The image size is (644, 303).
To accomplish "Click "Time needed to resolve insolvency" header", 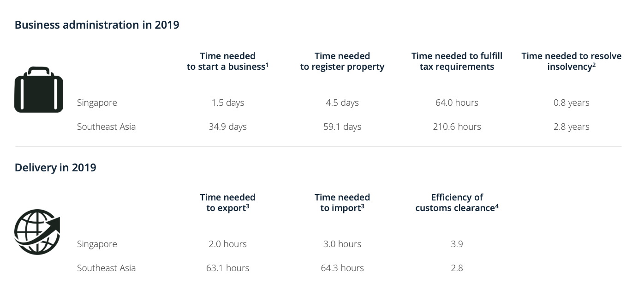I will tap(571, 61).
